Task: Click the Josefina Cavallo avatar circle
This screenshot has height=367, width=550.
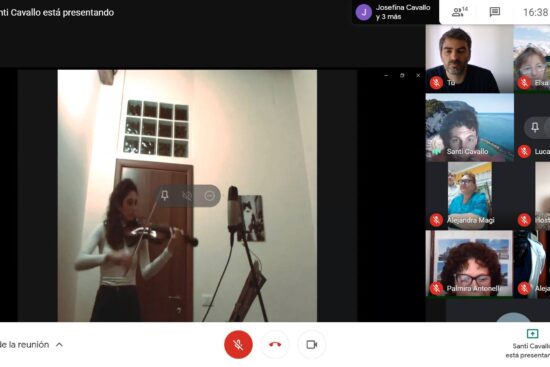Action: (x=364, y=12)
